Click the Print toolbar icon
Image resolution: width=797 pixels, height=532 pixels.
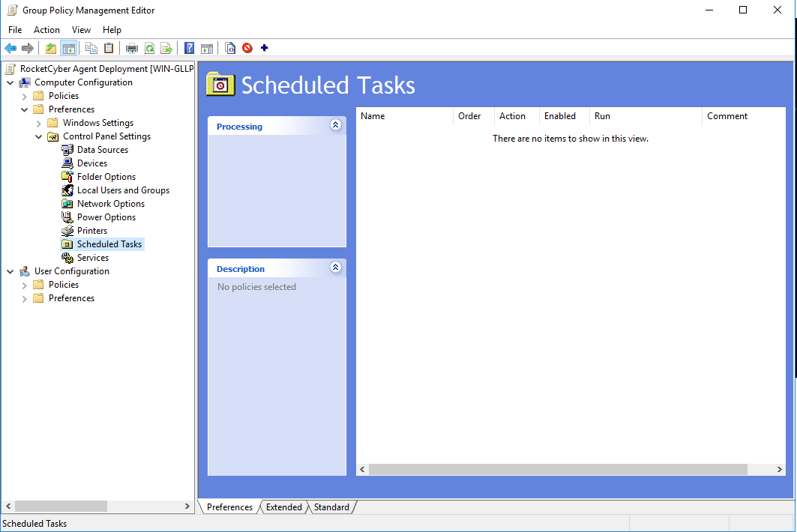132,48
